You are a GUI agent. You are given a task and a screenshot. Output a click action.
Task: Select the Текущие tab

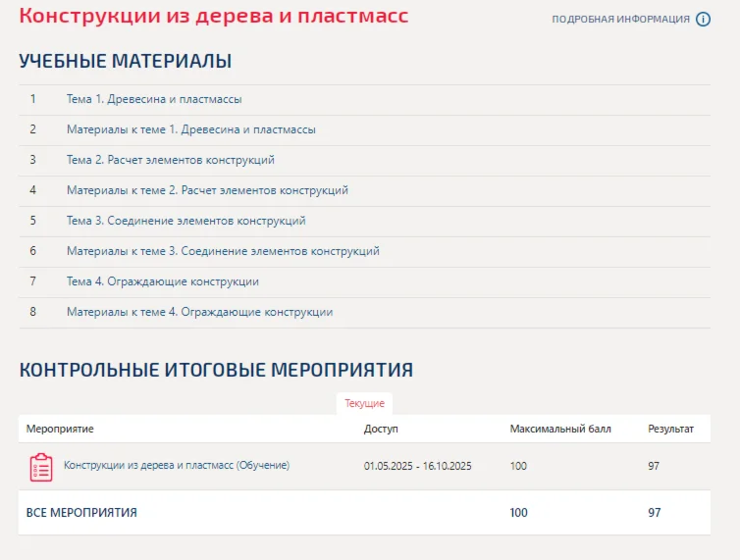[x=364, y=403]
